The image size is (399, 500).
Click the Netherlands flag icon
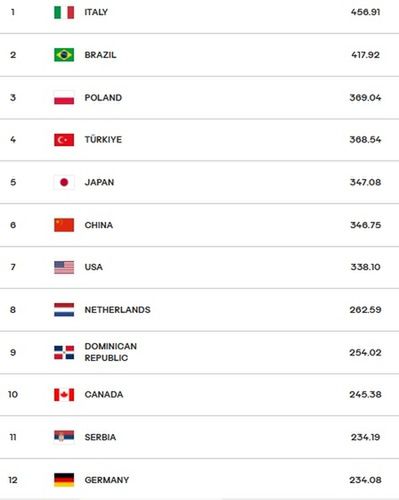(64, 310)
